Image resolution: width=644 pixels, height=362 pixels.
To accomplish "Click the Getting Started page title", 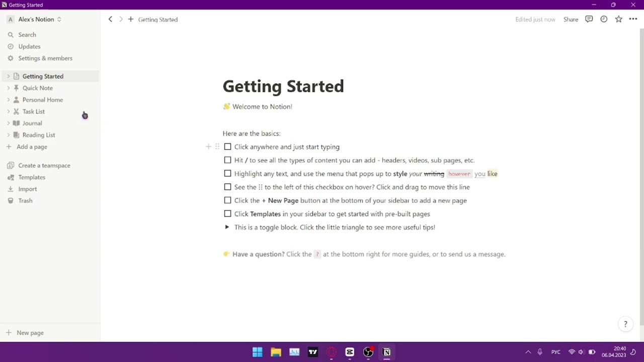I will [283, 86].
